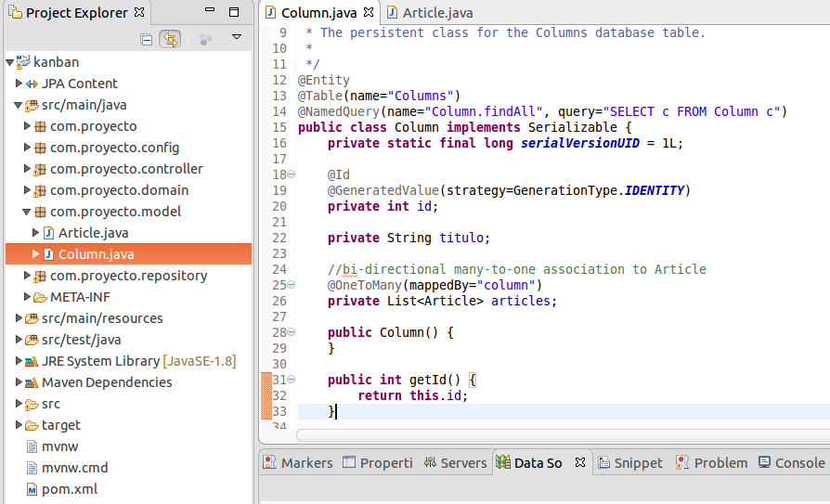This screenshot has height=504, width=830.
Task: Expand com.proyecto.controller package
Action: pyautogui.click(x=27, y=169)
